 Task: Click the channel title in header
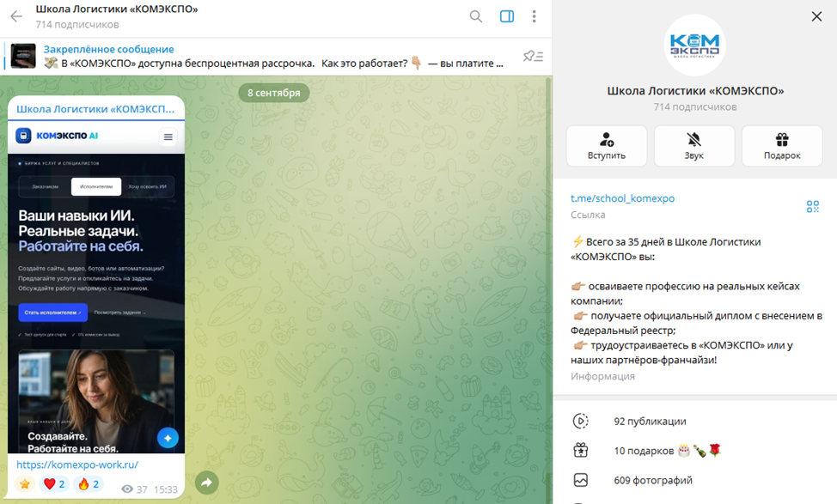(116, 9)
